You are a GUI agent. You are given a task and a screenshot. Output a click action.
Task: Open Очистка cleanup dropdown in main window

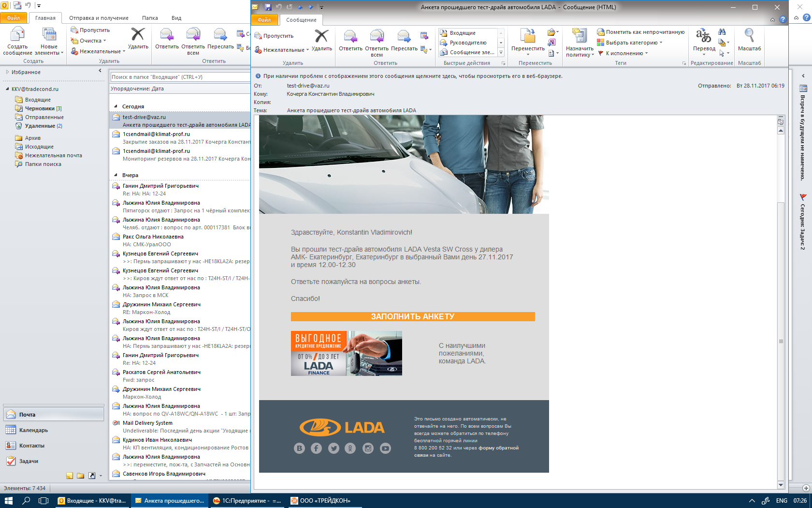[88, 41]
